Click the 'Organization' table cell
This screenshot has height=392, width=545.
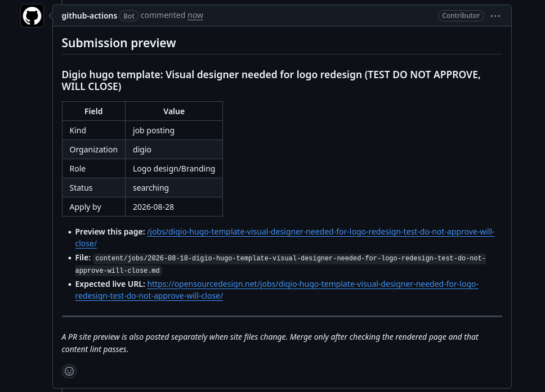pyautogui.click(x=93, y=149)
